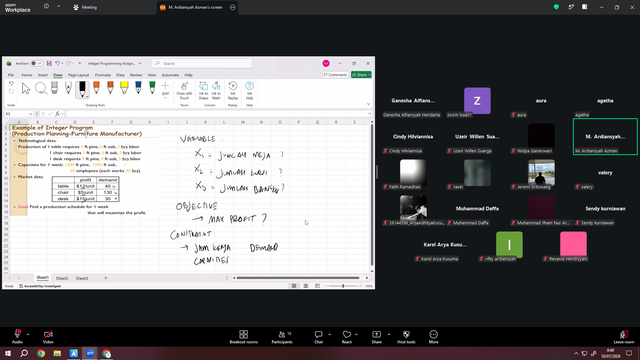Click Accessibility: Investigate in status bar

40,286
